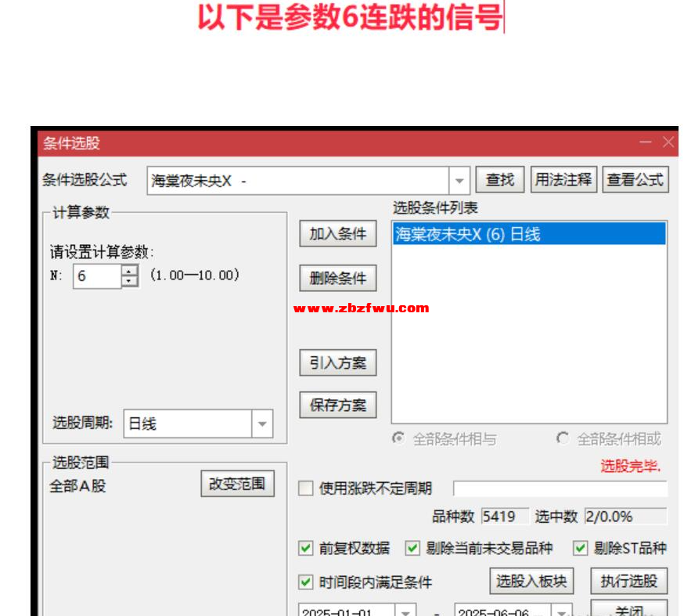The width and height of the screenshot is (684, 616).
Task: Toggle 前复权数据 checkbox
Action: (x=306, y=548)
